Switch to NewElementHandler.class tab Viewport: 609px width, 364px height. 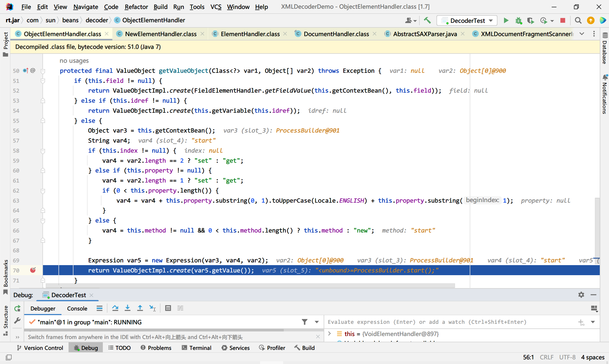point(160,34)
